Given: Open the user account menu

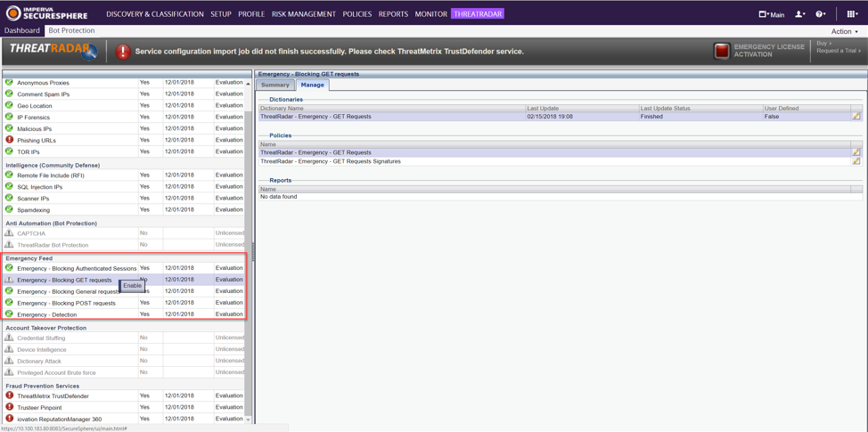Looking at the screenshot, I should click(x=800, y=14).
